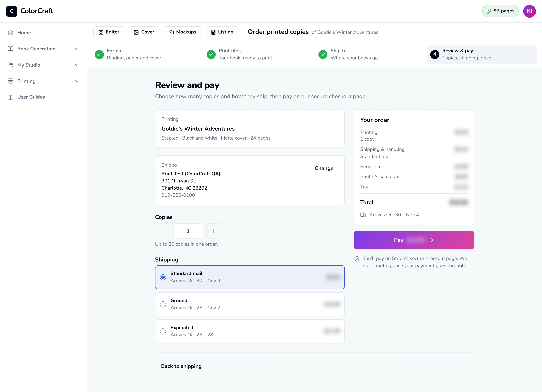Go back to shipping

[x=181, y=366]
